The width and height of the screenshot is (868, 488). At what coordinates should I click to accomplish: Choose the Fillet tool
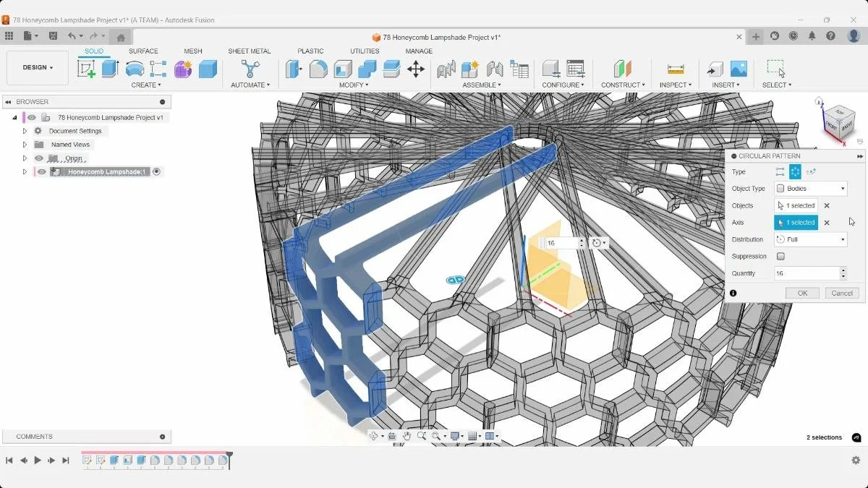(x=318, y=69)
